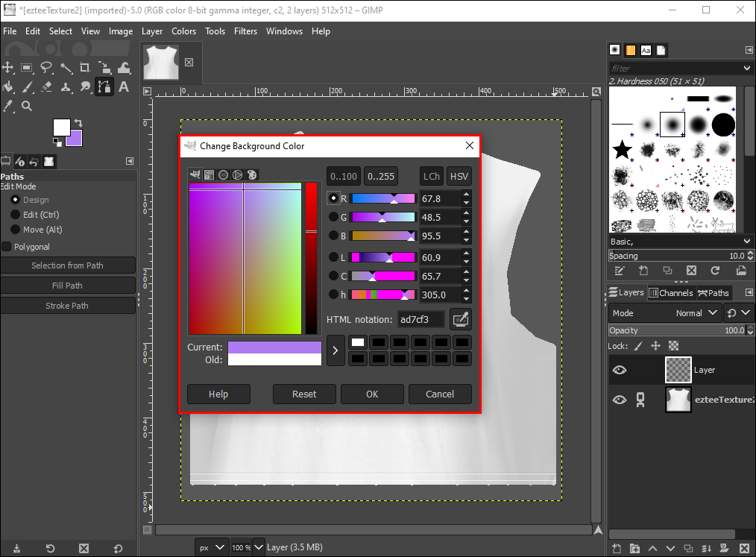756x557 pixels.
Task: Click the eyedropper button beside HTML notation
Action: coord(461,319)
